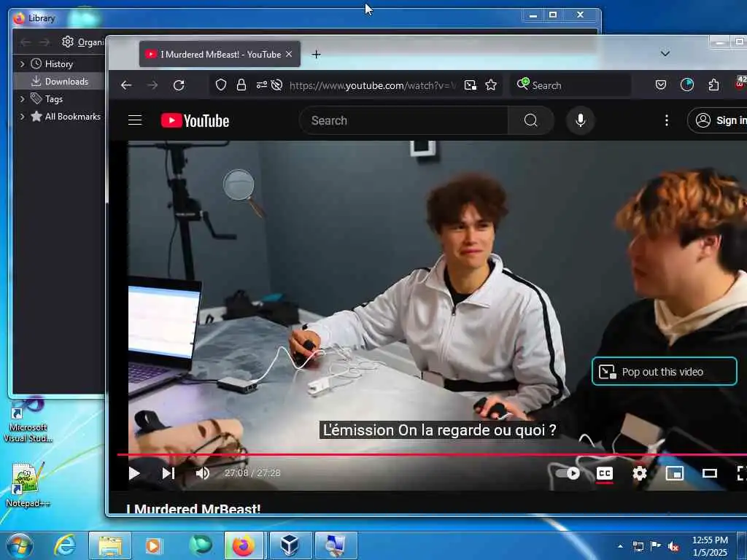Screen dimensions: 747x560
Task: Close the I Murdered MrBeast! tab
Action: tap(289, 54)
